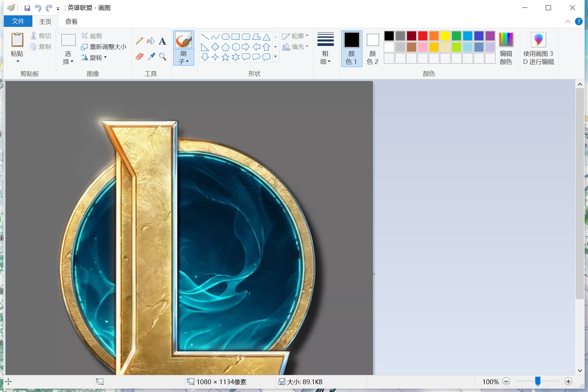Click Cut (剪切) in clipboard group

click(x=41, y=36)
